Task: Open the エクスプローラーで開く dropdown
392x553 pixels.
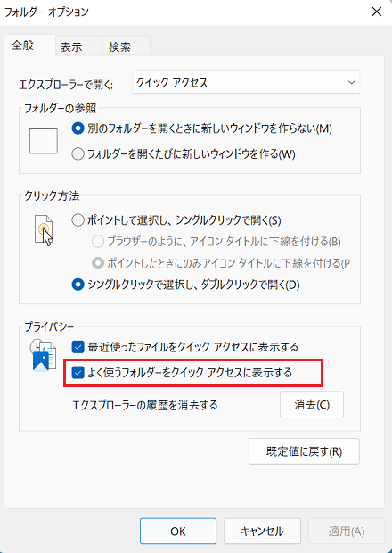Action: (x=246, y=83)
